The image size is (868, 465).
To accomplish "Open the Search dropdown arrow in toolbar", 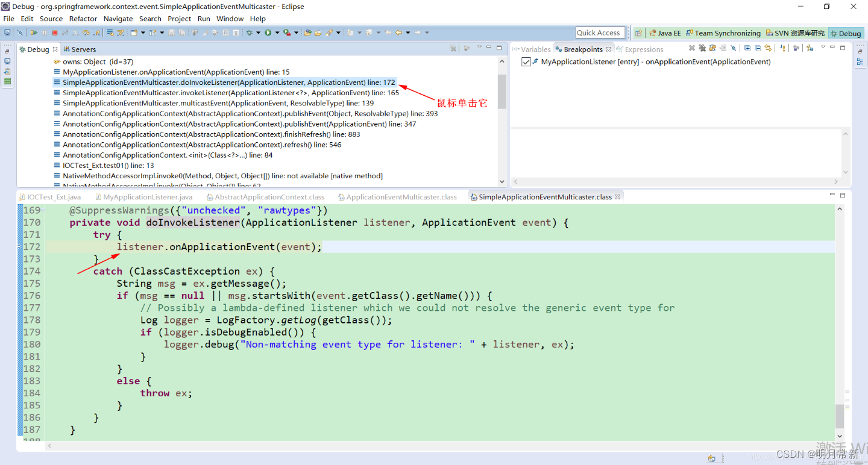I will click(x=338, y=33).
